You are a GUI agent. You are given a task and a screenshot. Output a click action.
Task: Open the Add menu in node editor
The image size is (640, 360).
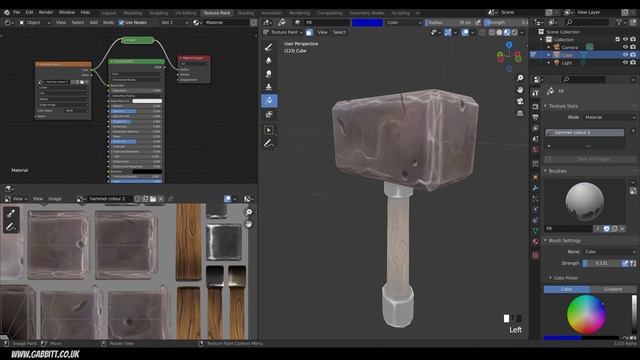(93, 22)
